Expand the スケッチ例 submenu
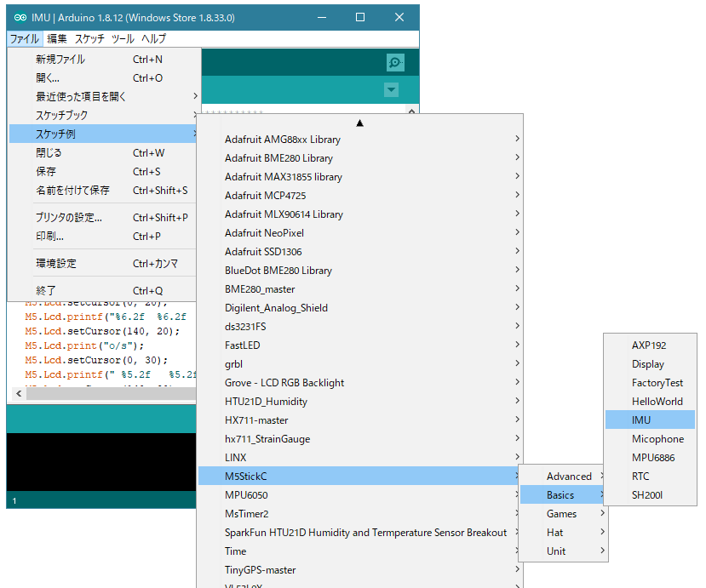 103,134
